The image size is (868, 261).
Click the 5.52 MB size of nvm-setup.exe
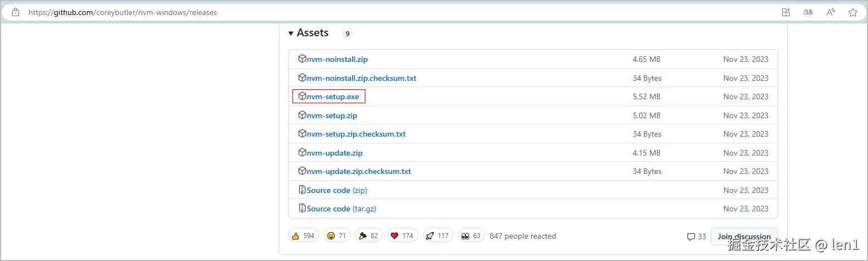(x=647, y=96)
